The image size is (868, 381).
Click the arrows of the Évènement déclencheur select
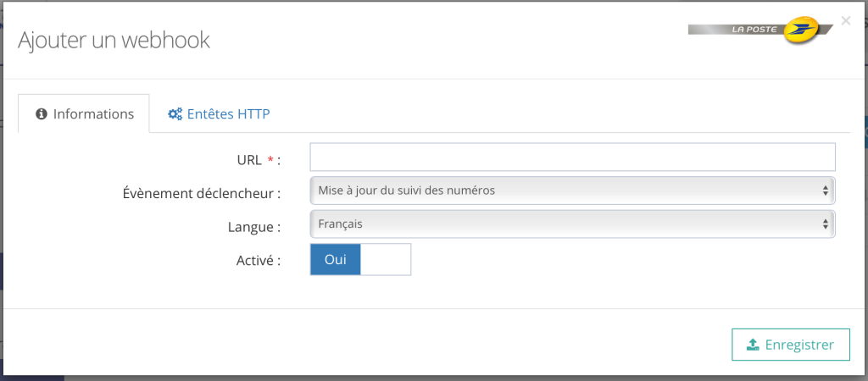[825, 190]
